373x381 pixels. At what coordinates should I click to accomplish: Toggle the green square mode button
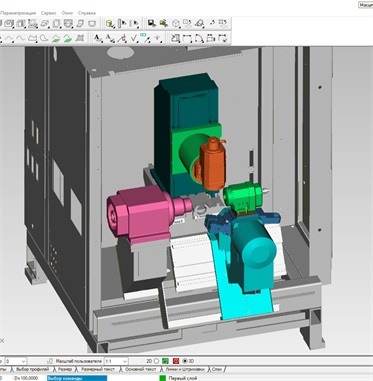(x=165, y=361)
